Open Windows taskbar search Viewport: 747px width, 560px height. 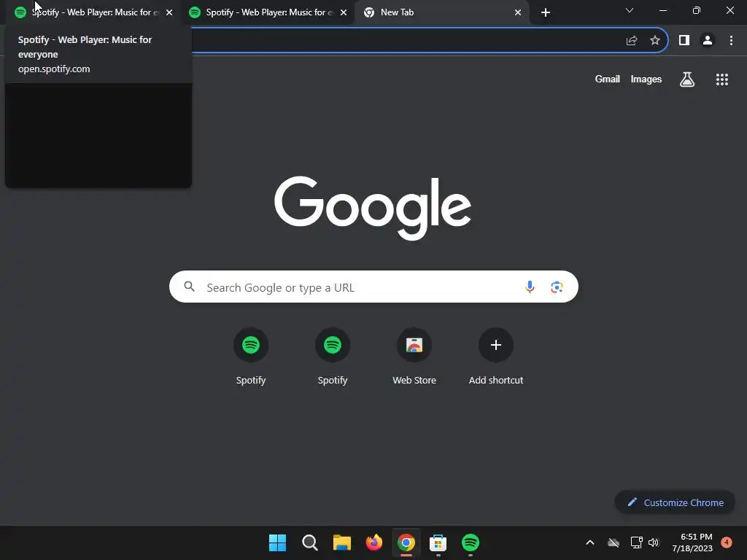pos(309,542)
